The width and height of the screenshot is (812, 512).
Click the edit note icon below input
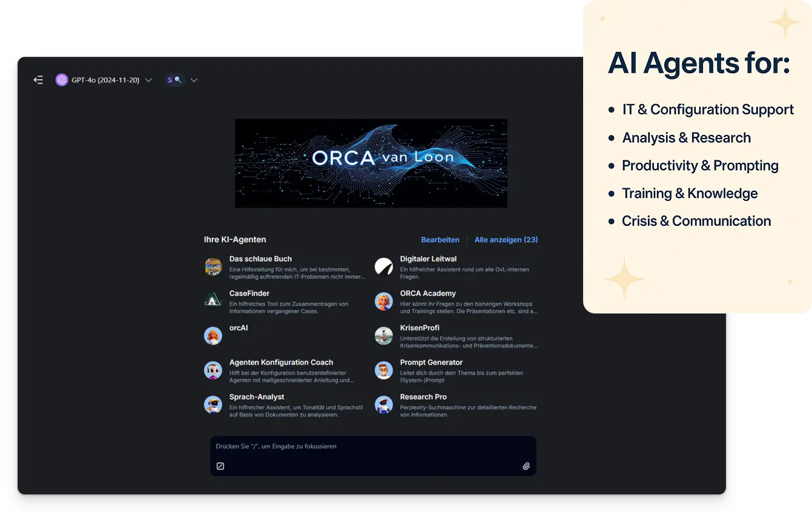[220, 466]
